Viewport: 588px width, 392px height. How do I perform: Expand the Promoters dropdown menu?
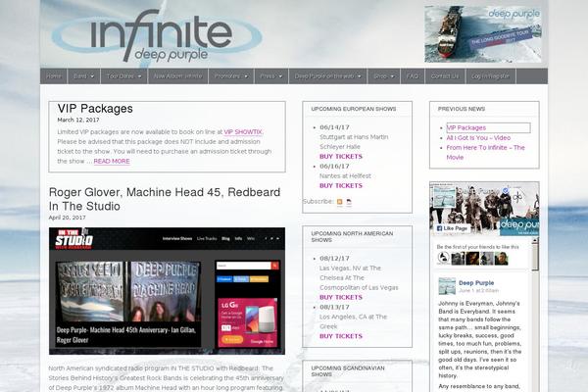231,76
